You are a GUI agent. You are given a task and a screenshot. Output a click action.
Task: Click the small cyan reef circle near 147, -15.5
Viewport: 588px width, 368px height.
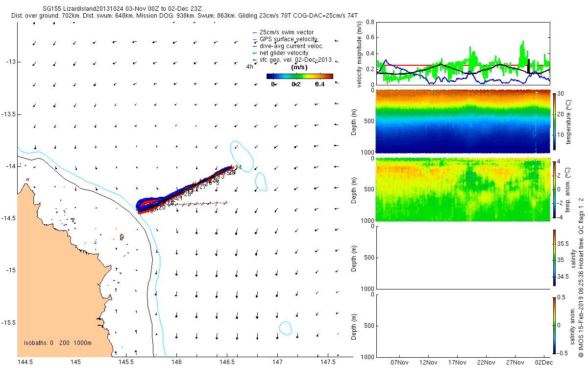pyautogui.click(x=286, y=328)
